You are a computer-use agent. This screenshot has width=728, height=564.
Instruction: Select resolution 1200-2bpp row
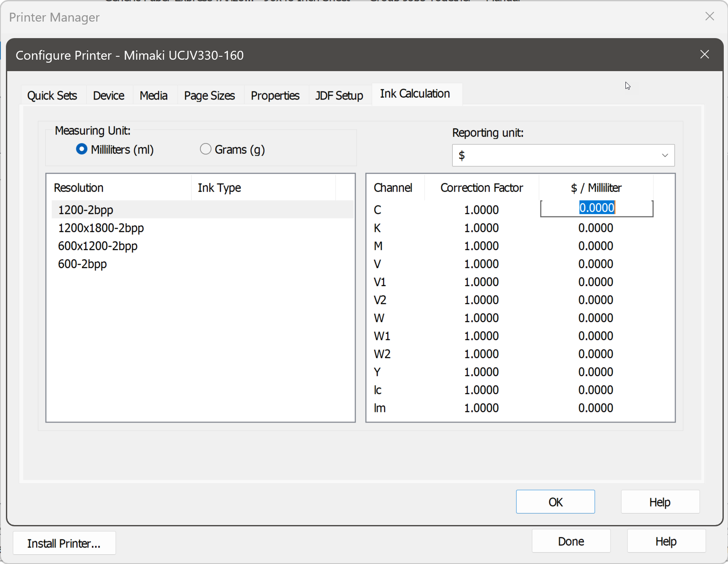click(203, 210)
